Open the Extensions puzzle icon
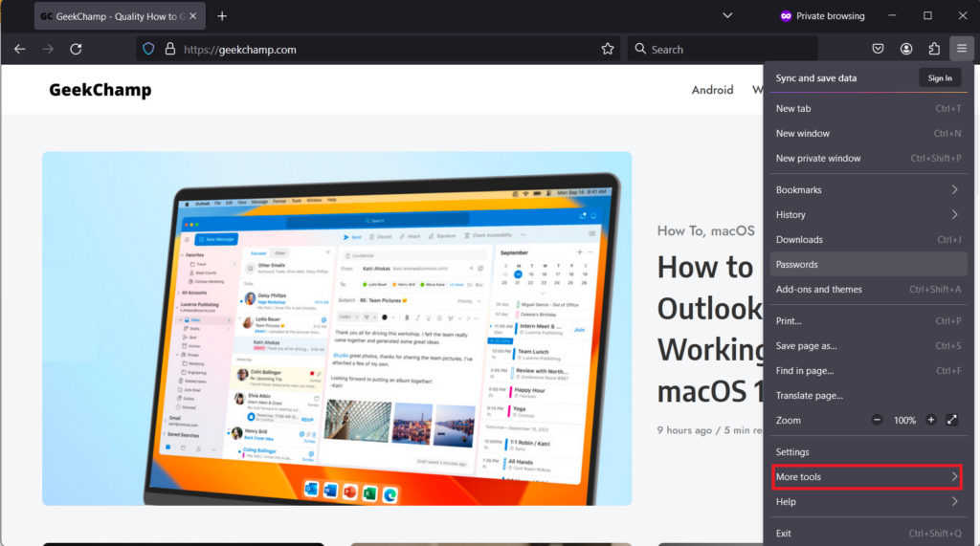Screen dimensions: 980x546 934,49
